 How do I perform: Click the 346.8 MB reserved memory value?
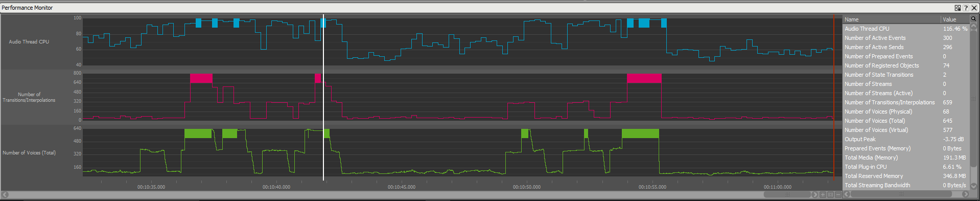pos(954,176)
